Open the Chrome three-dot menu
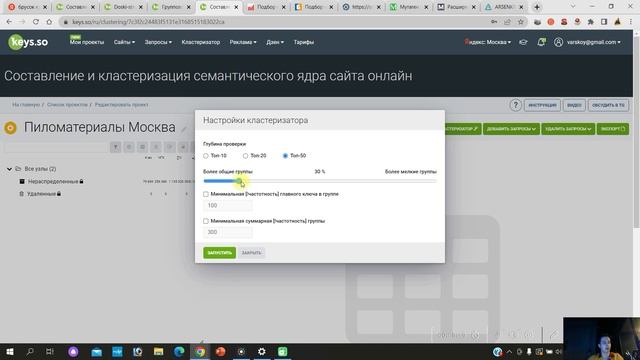Image resolution: width=640 pixels, height=360 pixels. tap(631, 22)
